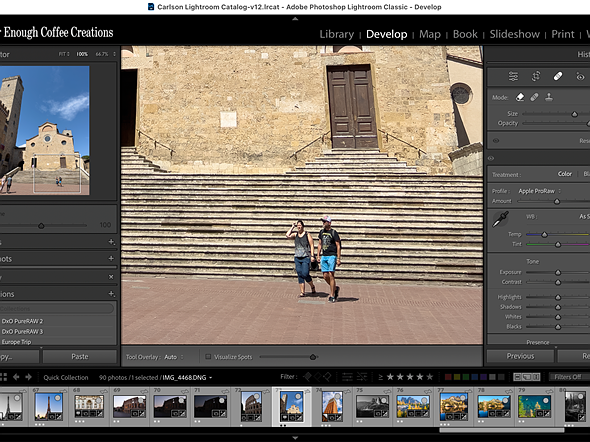Select Color treatment

(564, 174)
